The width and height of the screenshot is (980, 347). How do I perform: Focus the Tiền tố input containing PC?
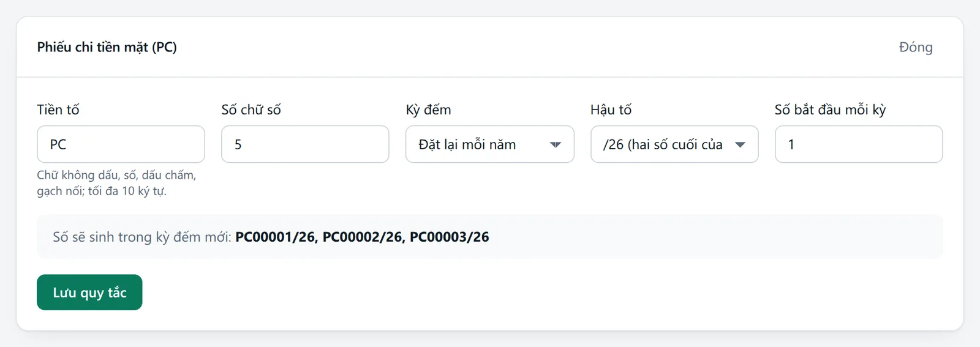coord(121,144)
